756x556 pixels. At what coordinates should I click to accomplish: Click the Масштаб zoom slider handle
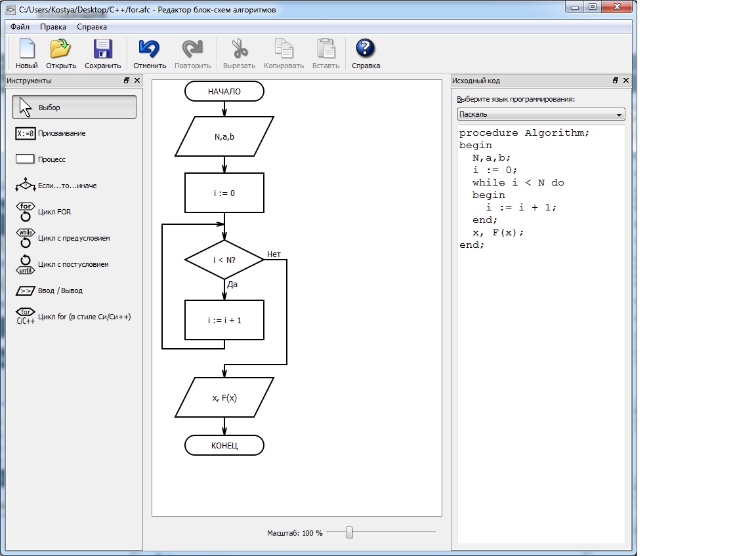click(349, 532)
